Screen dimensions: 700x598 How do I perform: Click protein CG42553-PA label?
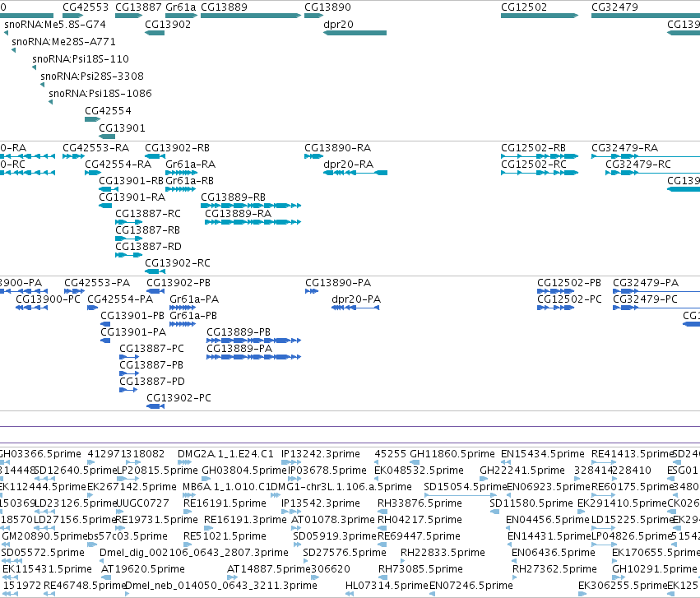[97, 283]
